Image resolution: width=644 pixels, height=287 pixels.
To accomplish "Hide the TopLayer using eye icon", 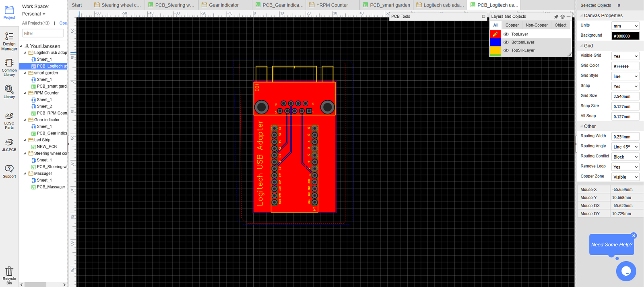I will 506,34.
